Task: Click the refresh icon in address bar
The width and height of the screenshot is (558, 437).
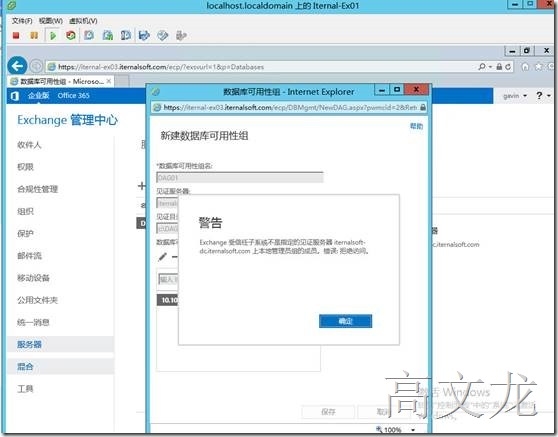Action: [x=508, y=67]
